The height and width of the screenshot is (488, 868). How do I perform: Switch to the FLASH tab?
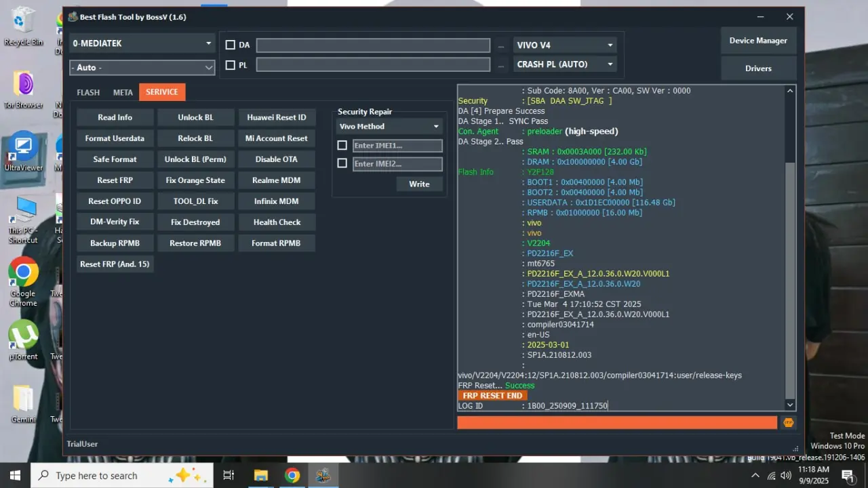(88, 92)
